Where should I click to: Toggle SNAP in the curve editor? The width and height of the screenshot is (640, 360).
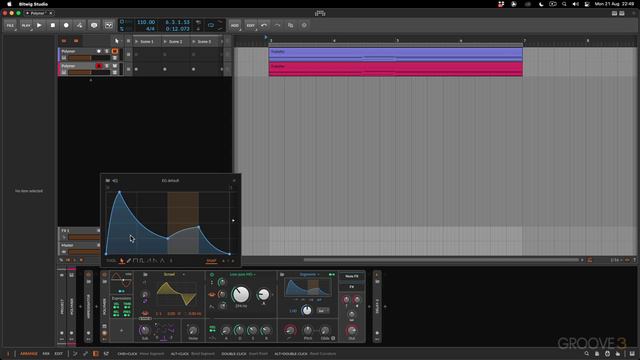211,261
